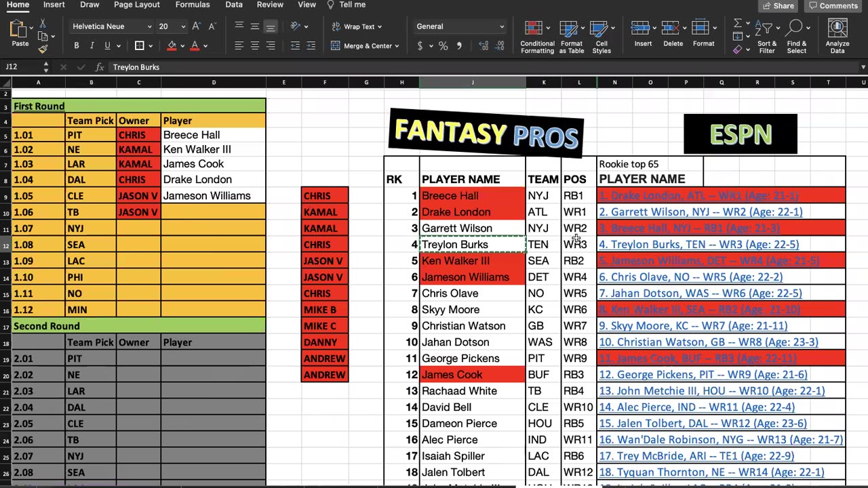Open link 6. Chris Olave, NO -- WR5
Viewport: 868px width, 488px height.
[690, 277]
